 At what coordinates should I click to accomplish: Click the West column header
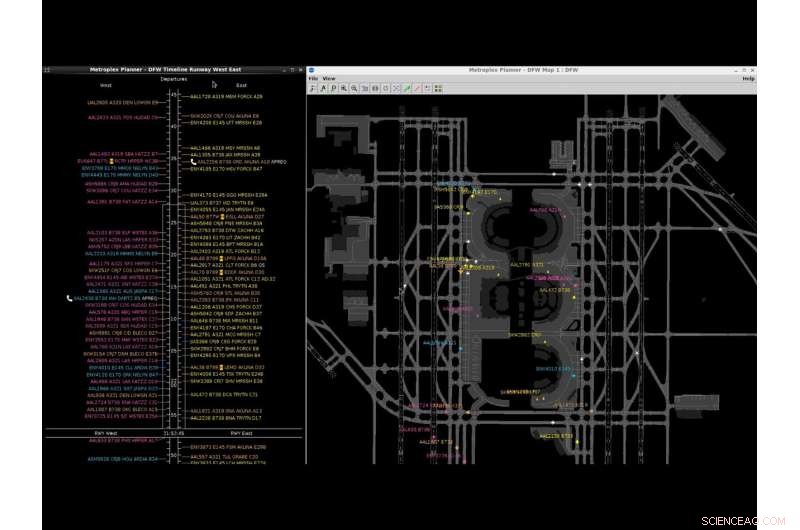click(106, 86)
